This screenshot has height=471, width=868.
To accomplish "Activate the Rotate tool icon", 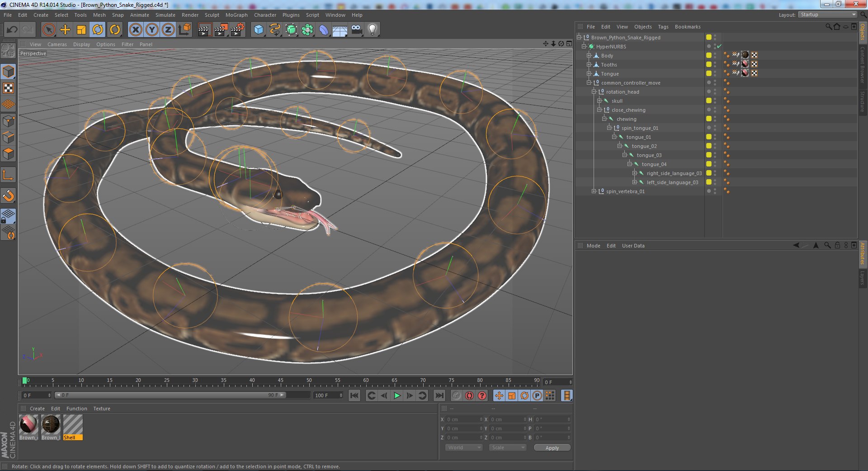I will pos(98,30).
